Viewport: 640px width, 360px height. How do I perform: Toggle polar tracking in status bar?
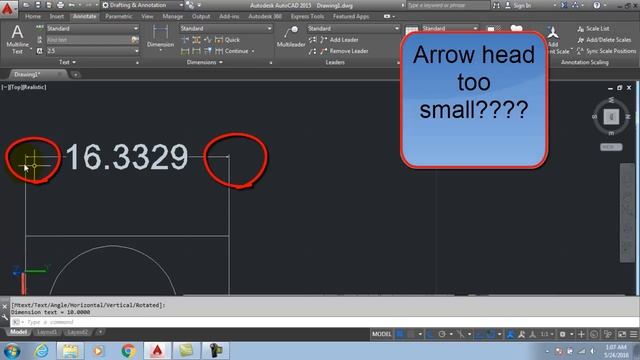pyautogui.click(x=442, y=334)
